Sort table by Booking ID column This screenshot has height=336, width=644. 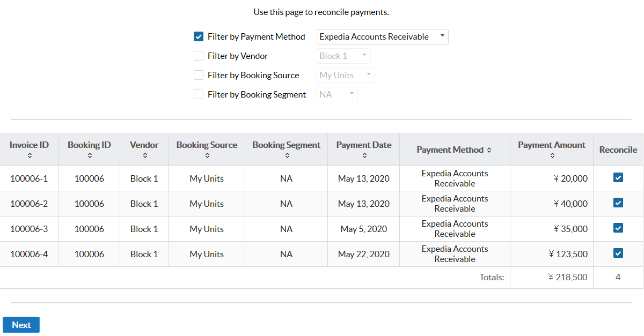[89, 155]
